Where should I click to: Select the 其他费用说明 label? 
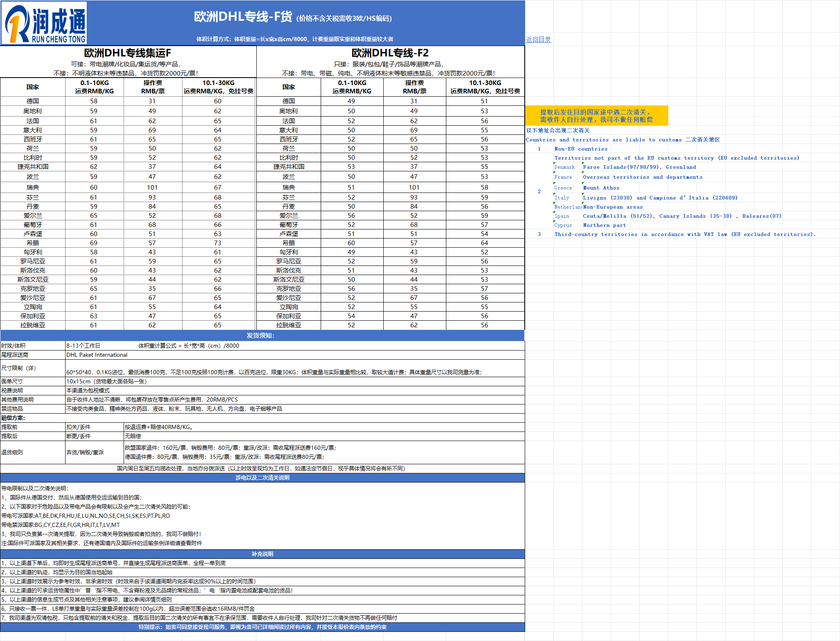(x=17, y=400)
